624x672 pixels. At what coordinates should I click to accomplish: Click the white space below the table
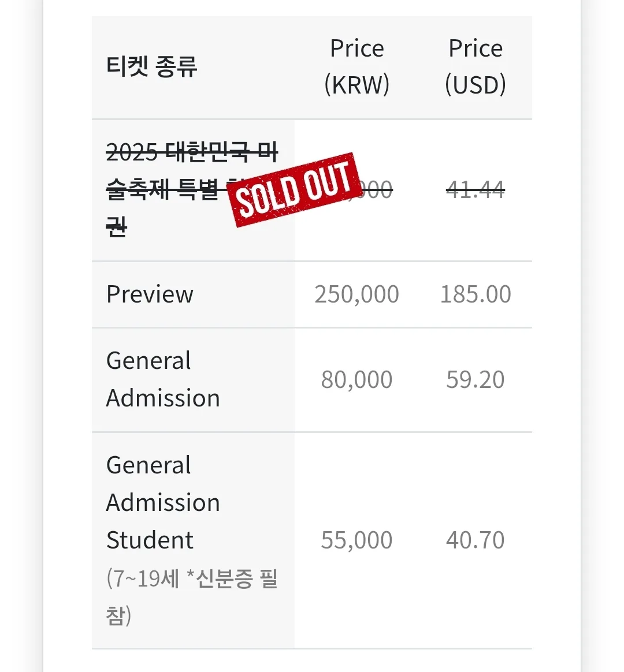312,661
